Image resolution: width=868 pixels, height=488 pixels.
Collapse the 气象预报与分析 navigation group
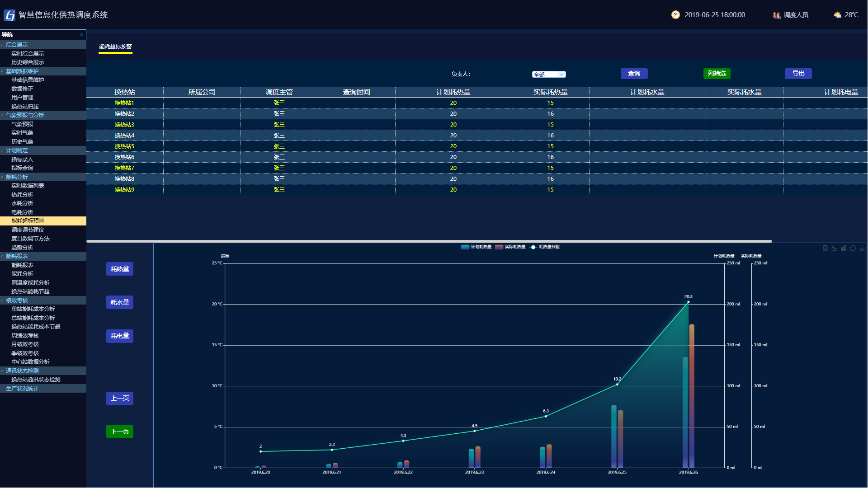click(x=43, y=115)
